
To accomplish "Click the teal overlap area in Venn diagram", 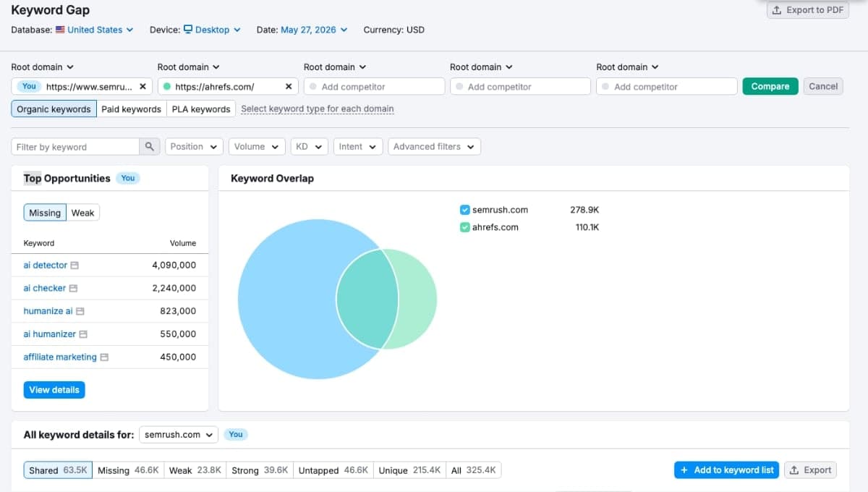I will [x=367, y=299].
